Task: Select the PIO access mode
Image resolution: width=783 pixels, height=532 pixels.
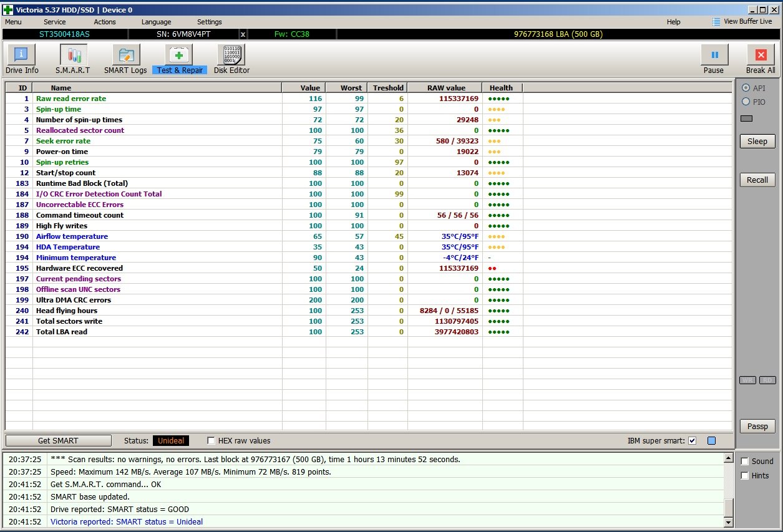Action: pos(746,102)
